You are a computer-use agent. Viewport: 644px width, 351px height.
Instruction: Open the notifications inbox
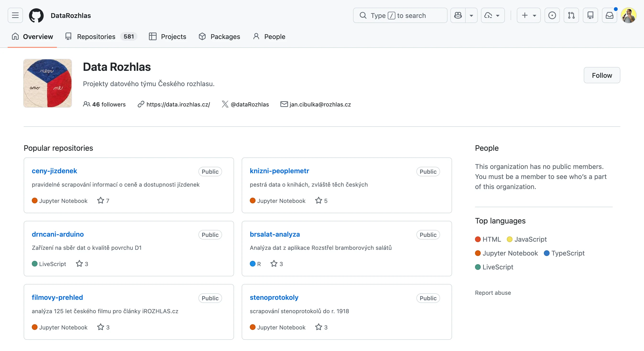pos(609,15)
